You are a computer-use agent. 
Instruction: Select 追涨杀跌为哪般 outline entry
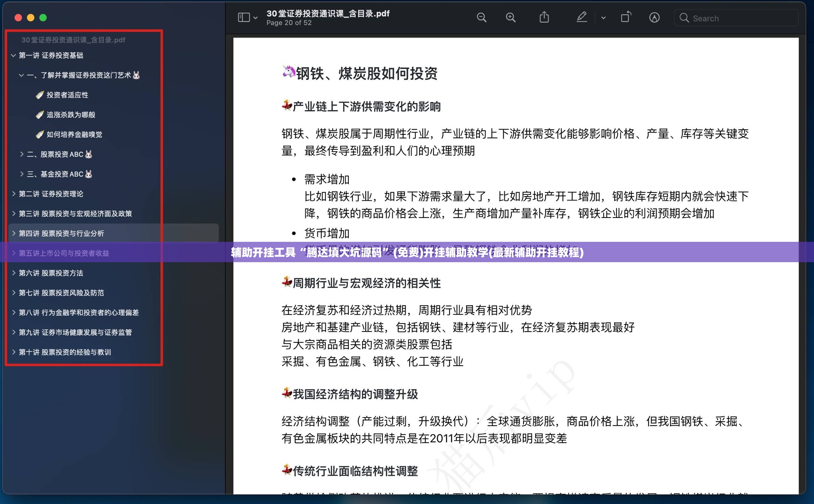[x=71, y=115]
